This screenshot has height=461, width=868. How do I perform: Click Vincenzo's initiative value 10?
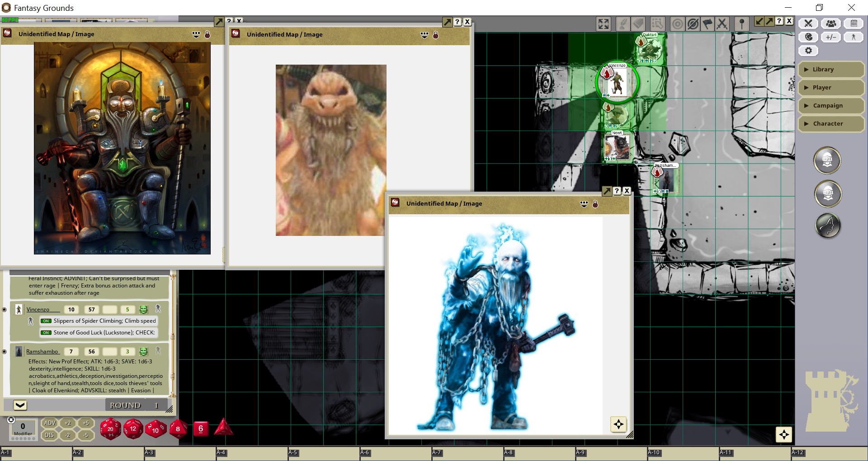click(71, 310)
